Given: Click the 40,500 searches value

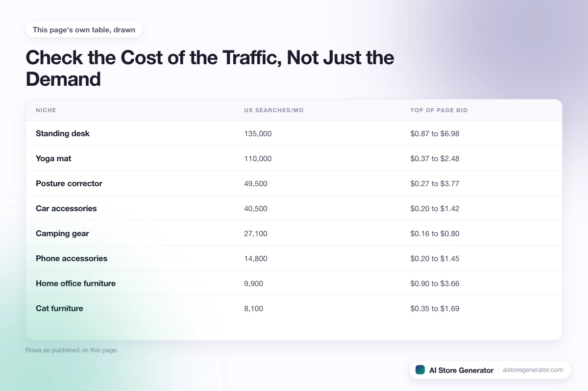Looking at the screenshot, I should coord(256,208).
